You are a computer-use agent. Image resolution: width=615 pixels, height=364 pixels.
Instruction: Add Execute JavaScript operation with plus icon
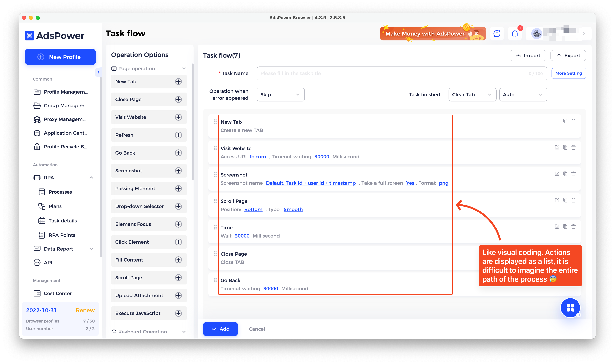tap(178, 313)
